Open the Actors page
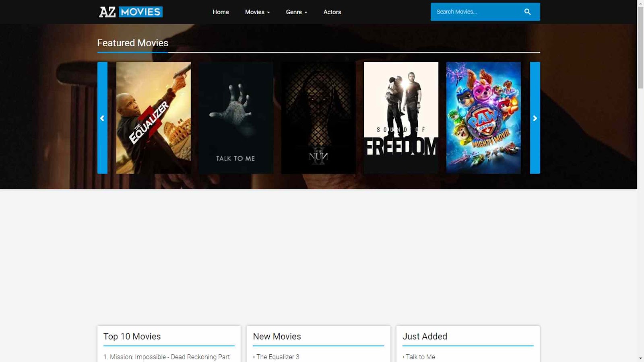The width and height of the screenshot is (644, 362). (332, 12)
